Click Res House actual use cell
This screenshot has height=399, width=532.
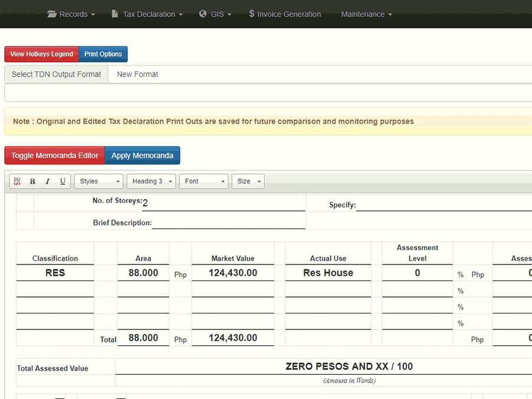[x=328, y=273]
